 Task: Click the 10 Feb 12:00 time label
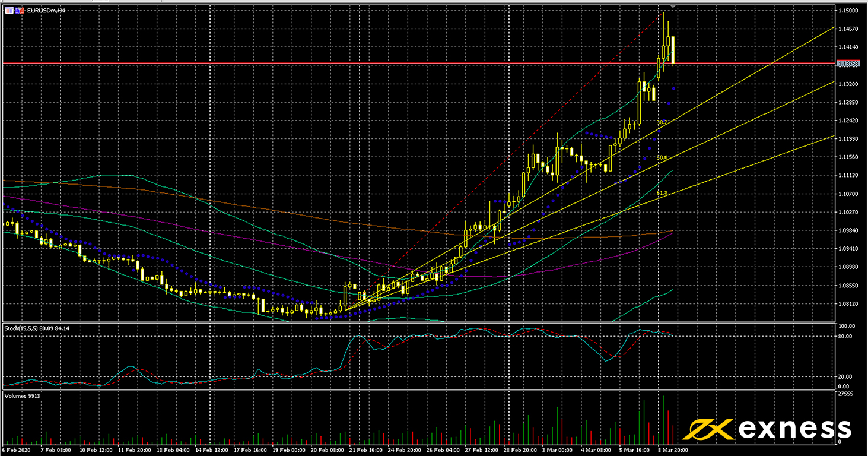(95, 450)
